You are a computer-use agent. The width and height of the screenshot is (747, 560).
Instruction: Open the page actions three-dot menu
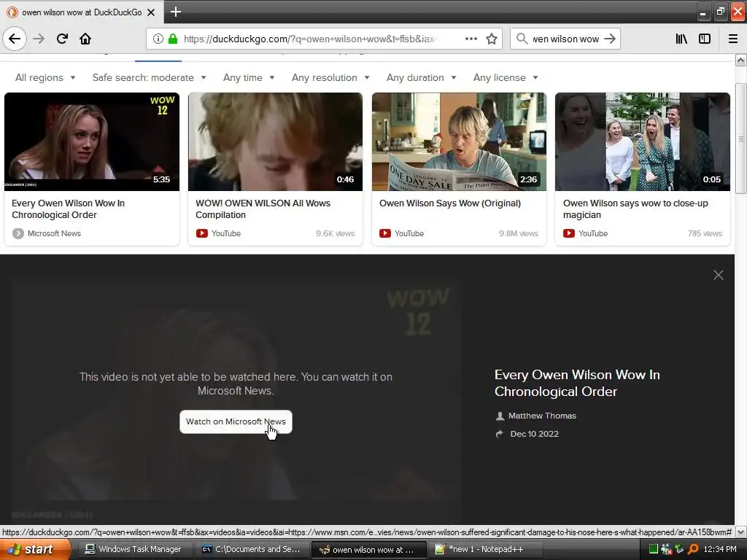click(x=471, y=39)
